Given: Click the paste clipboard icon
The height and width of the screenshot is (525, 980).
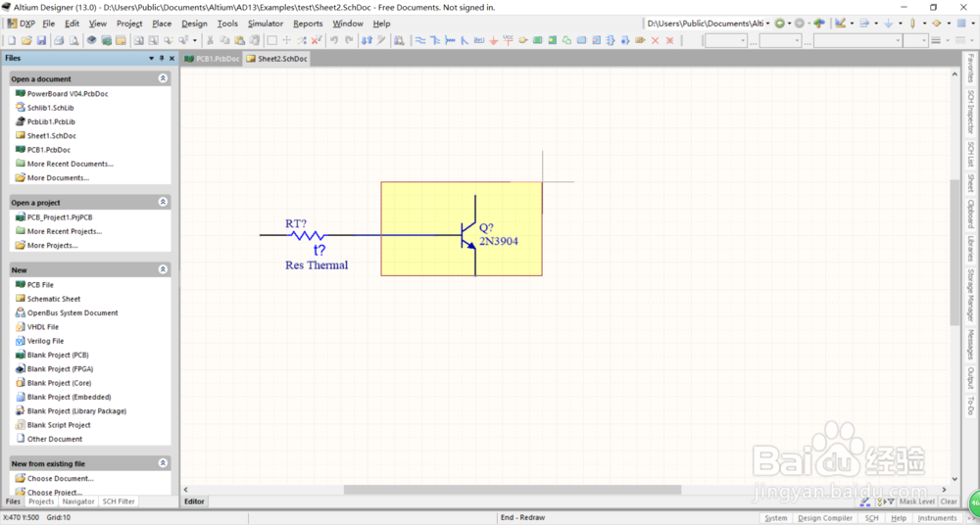Looking at the screenshot, I should click(x=239, y=40).
